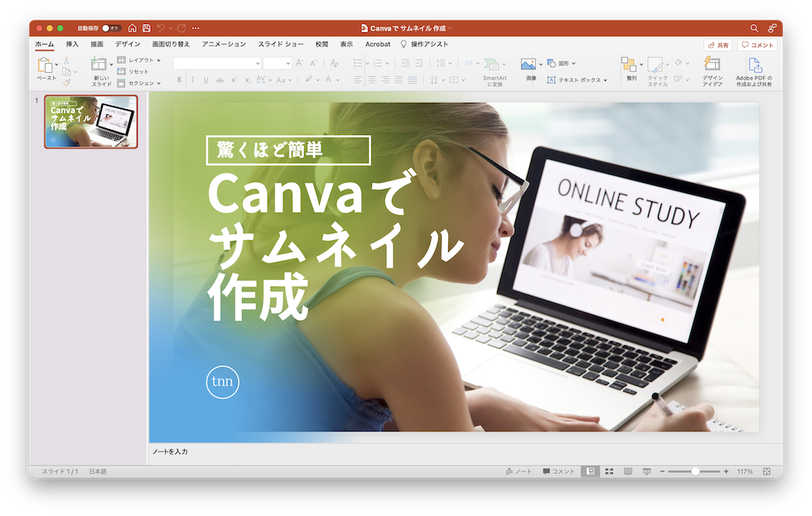This screenshot has height=516, width=812.
Task: Insert a テキストボックス (text box)
Action: [573, 79]
